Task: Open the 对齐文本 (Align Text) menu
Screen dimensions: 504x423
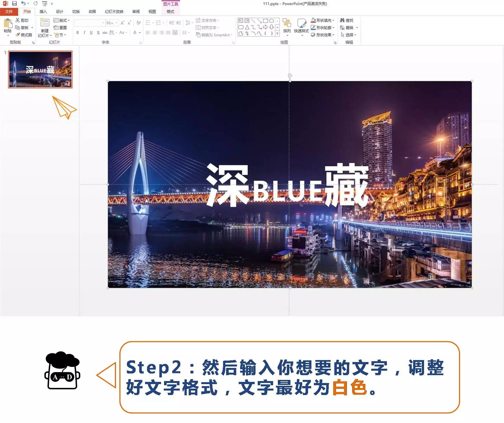Action: pos(207,27)
